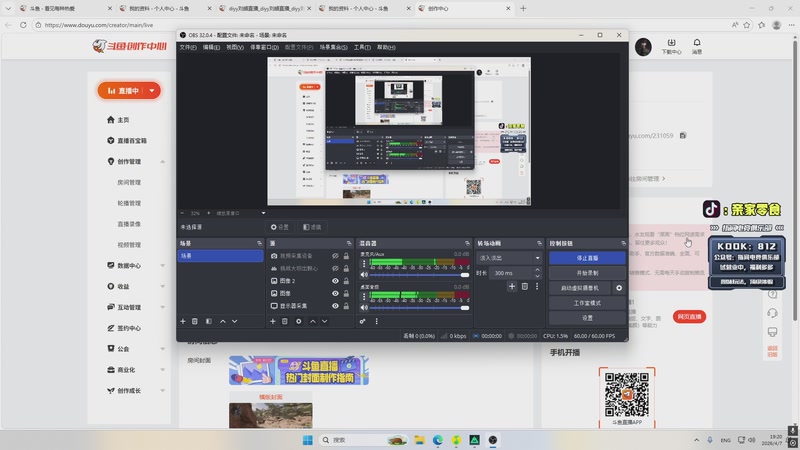Open the preview scaling dropdown
800x450 pixels.
tap(240, 213)
